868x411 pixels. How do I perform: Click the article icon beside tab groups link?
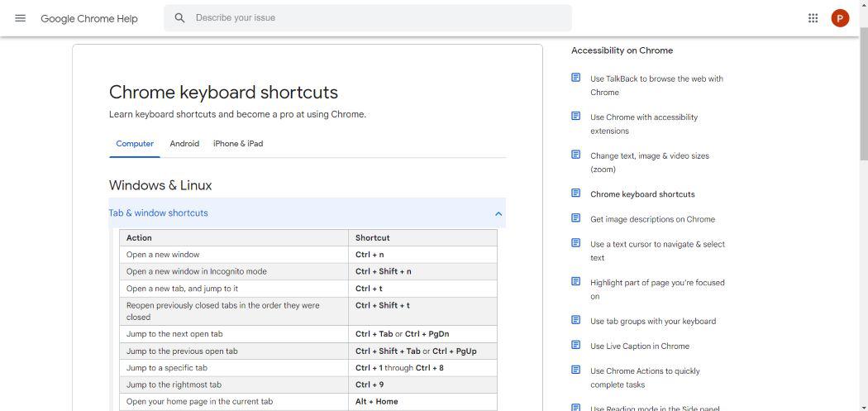(576, 320)
